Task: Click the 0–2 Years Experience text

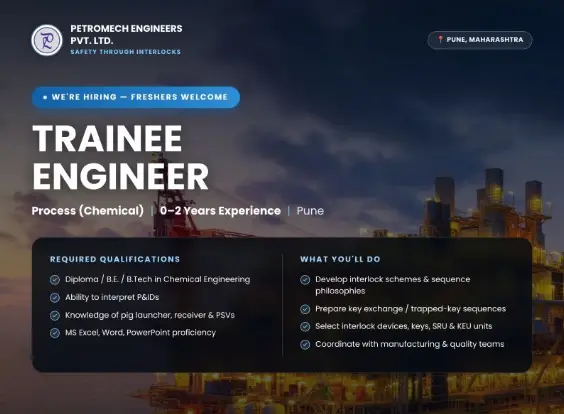Action: click(x=220, y=211)
